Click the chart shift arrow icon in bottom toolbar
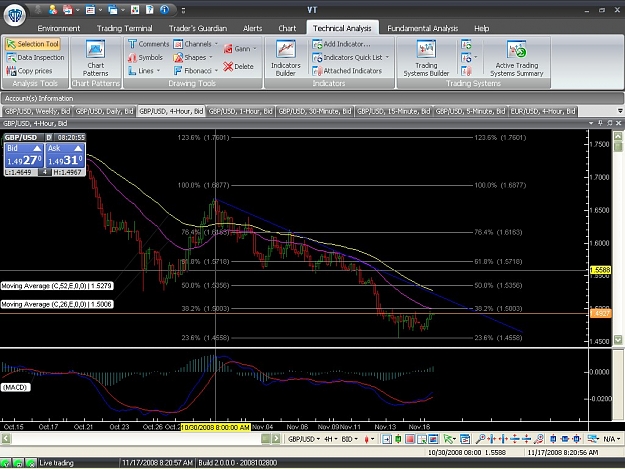Image resolution: width=625 pixels, height=469 pixels. point(386,439)
